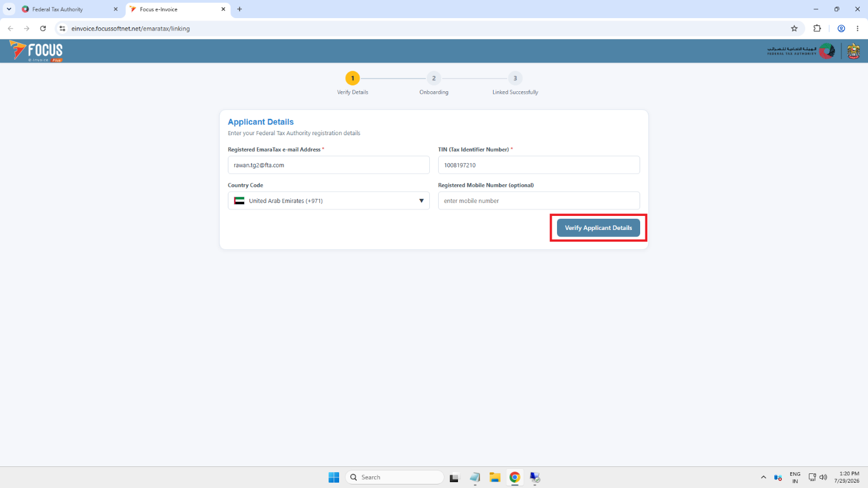Switch the ENG IN input language
Image resolution: width=868 pixels, height=488 pixels.
[795, 477]
